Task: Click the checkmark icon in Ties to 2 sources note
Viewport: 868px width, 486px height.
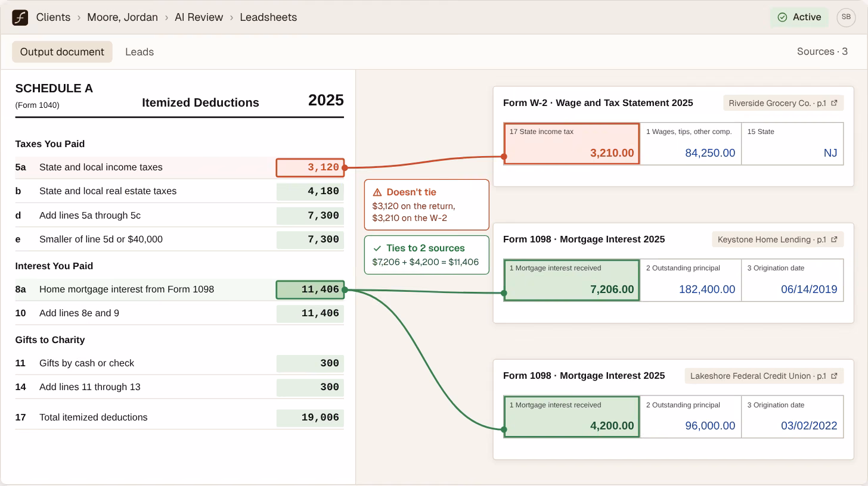Action: 377,248
